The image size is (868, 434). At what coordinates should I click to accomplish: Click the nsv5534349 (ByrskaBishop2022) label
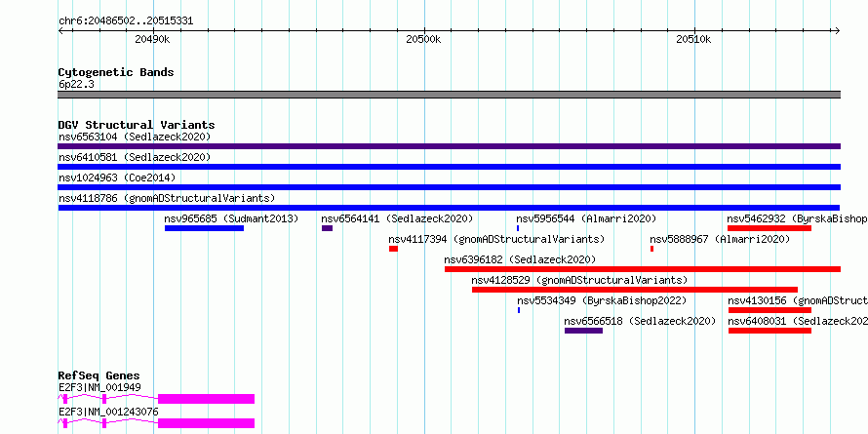coord(602,300)
